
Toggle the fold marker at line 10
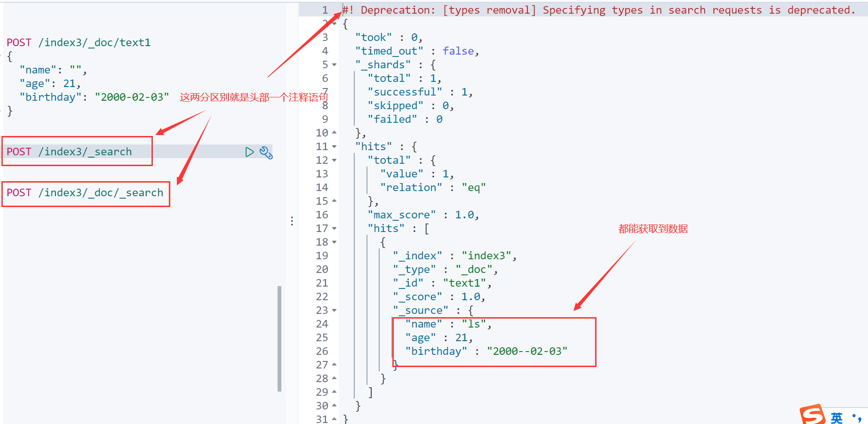click(334, 133)
